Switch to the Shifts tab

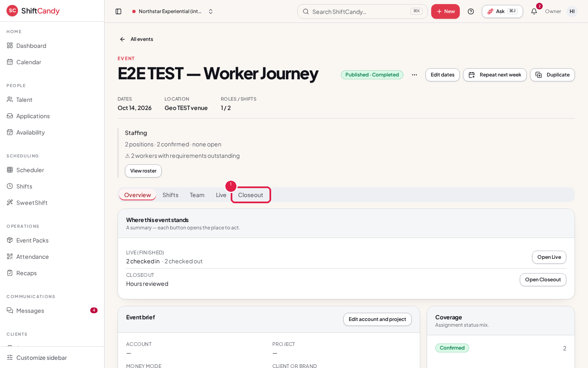pos(170,195)
